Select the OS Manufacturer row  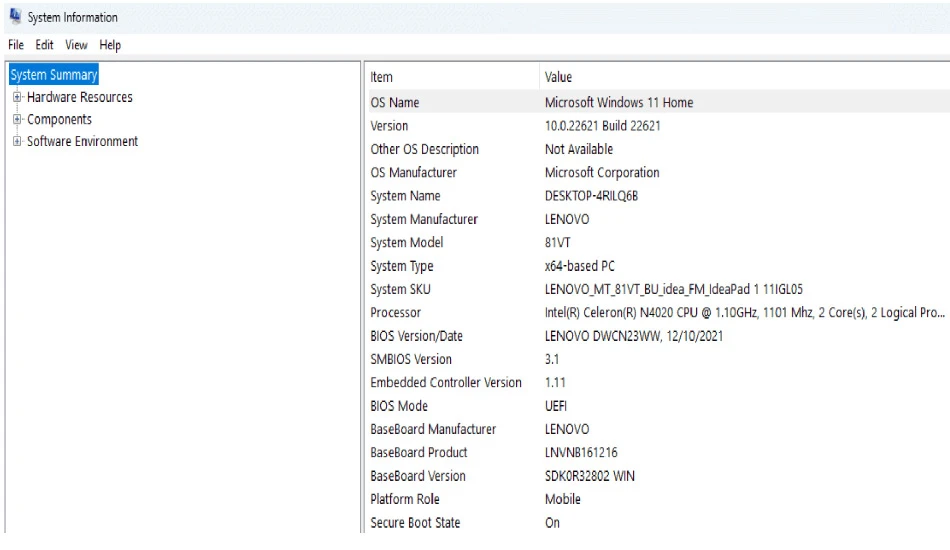pyautogui.click(x=659, y=173)
